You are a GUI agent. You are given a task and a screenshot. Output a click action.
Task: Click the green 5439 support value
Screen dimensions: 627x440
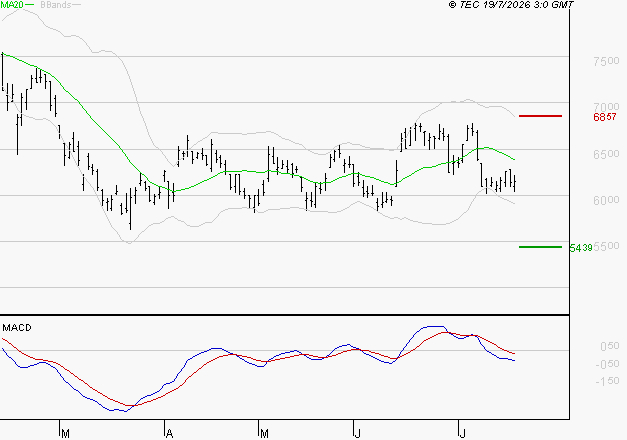[x=581, y=248]
